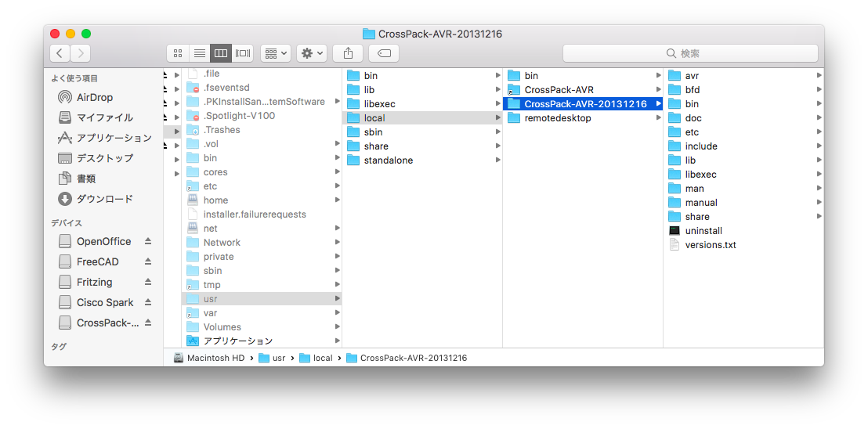868x429 pixels.
Task: Select the home item
Action: (x=262, y=200)
